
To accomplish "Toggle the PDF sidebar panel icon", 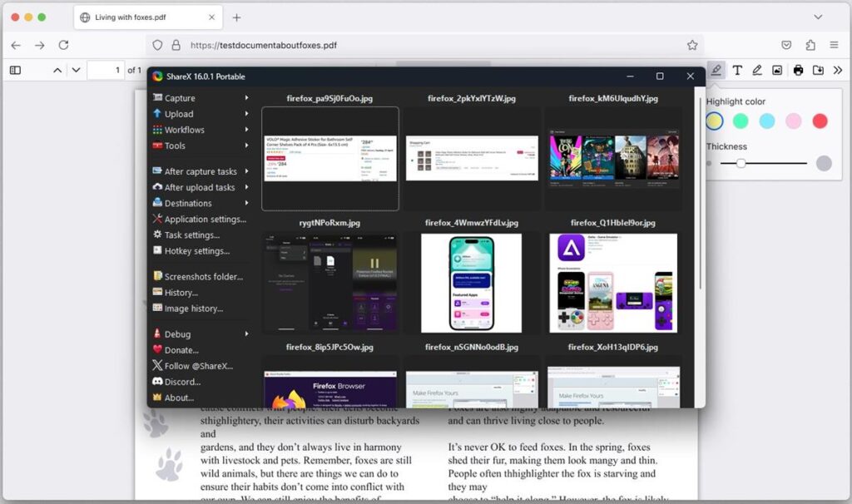I will [x=14, y=70].
